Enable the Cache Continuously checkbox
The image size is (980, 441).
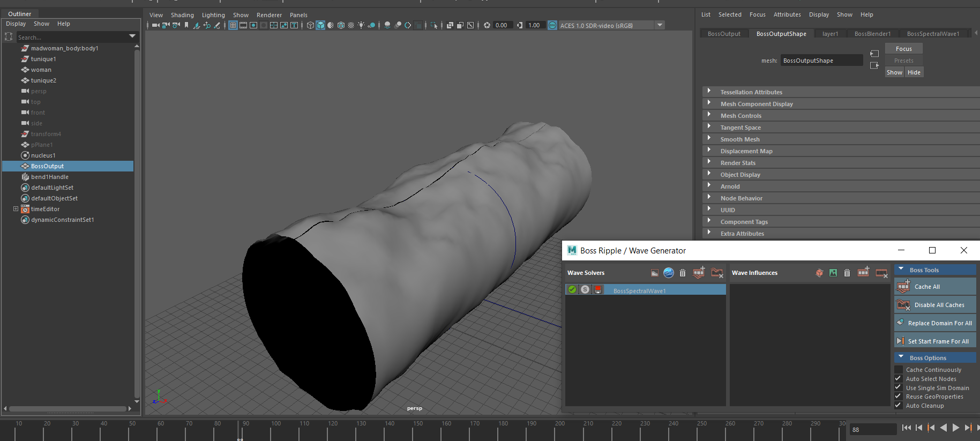tap(899, 370)
